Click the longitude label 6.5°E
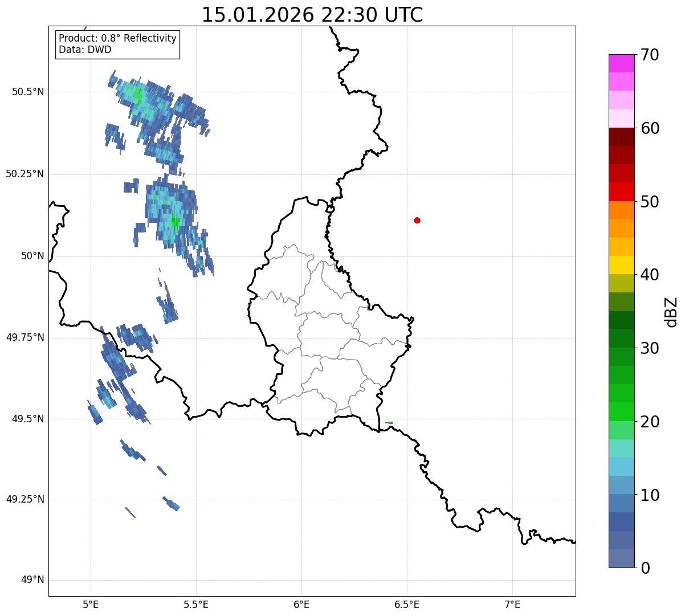This screenshot has height=616, width=685. [407, 605]
